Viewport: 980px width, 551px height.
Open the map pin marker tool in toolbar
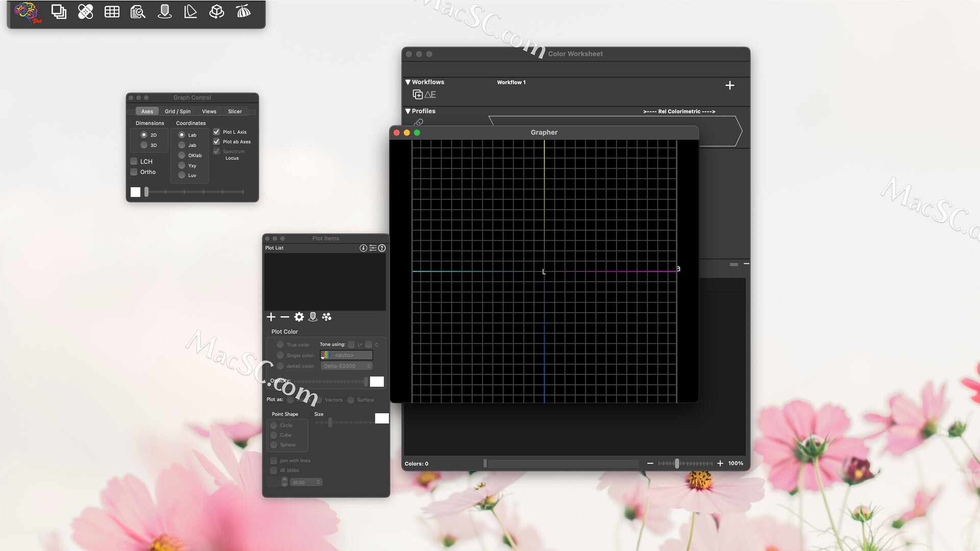tap(164, 11)
